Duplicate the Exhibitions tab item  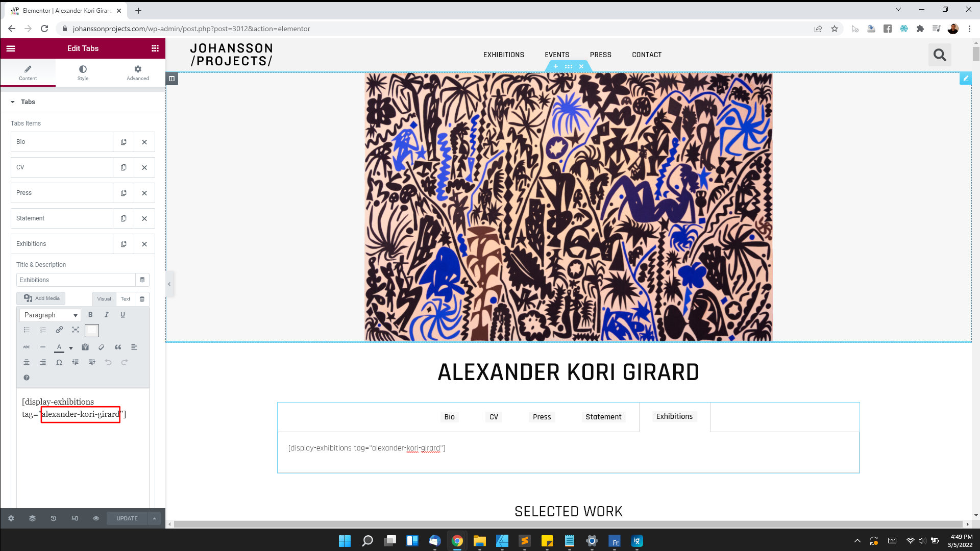tap(124, 244)
